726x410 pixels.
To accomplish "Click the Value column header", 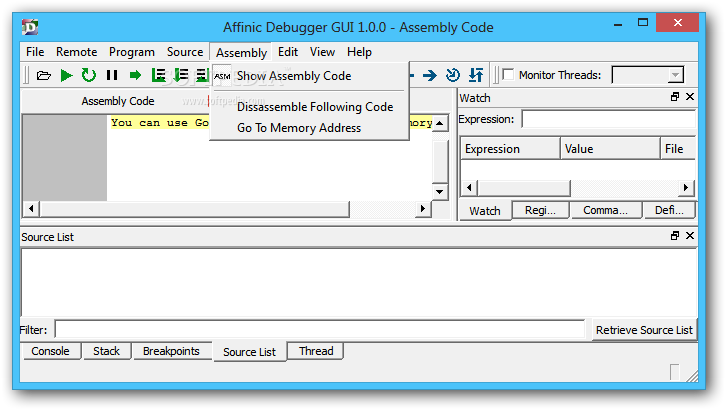I will coord(610,149).
